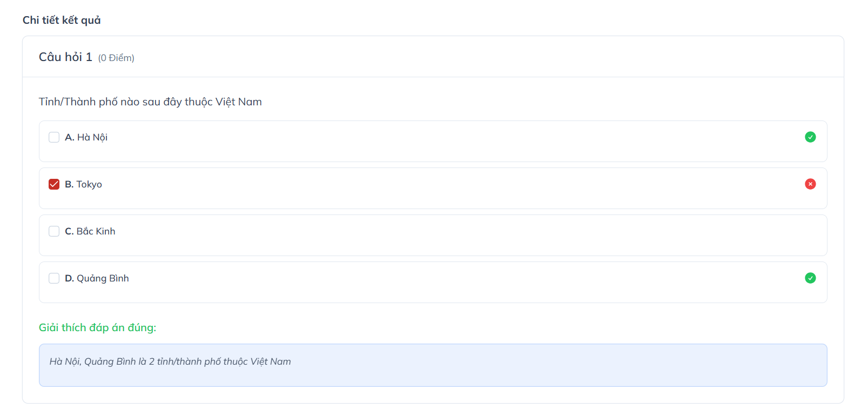Tick the checkbox for A. Hà Nội

[x=54, y=137]
